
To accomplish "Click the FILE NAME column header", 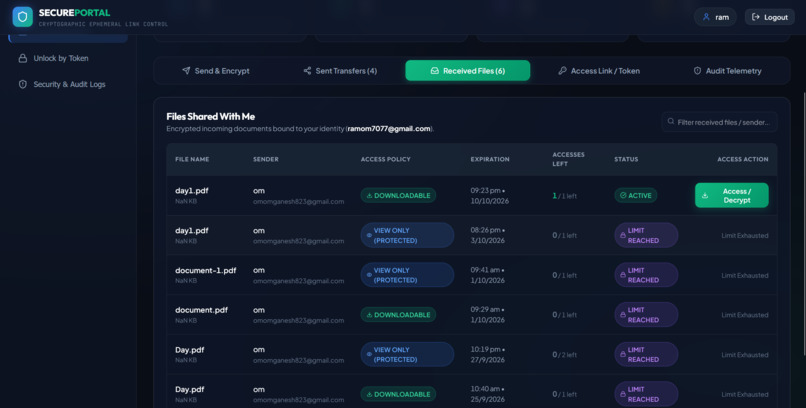I will pos(192,159).
